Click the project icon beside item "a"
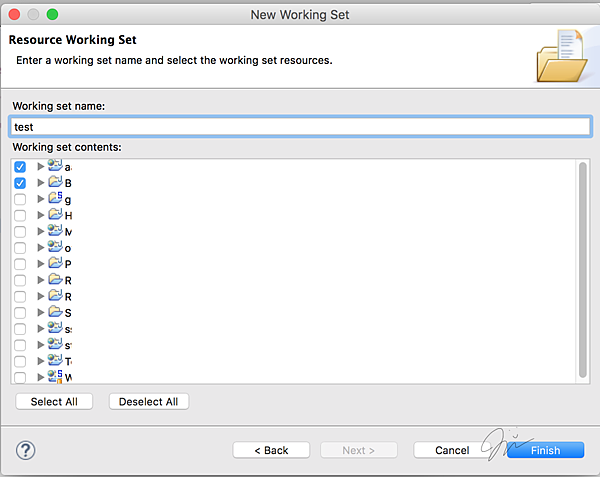The width and height of the screenshot is (600, 477). pos(55,166)
